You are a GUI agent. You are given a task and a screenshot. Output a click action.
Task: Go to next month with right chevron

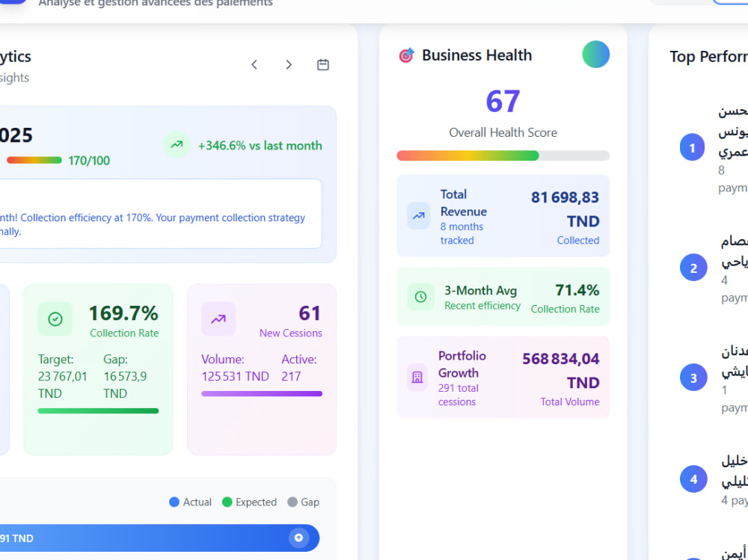[289, 64]
